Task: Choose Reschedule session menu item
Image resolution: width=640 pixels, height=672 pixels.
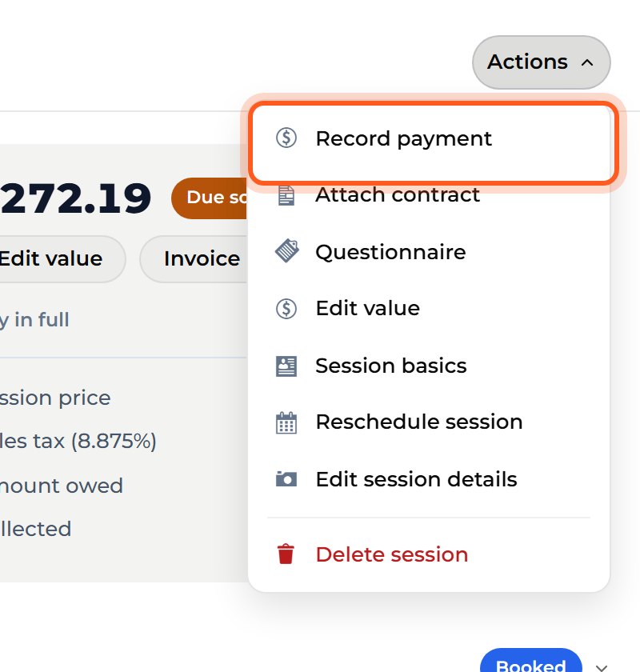Action: [429, 422]
